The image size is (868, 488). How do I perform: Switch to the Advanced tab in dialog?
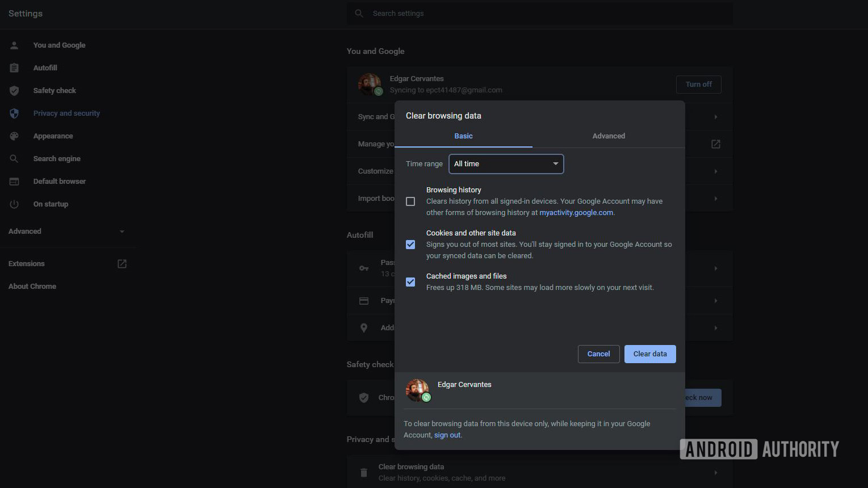(x=609, y=136)
